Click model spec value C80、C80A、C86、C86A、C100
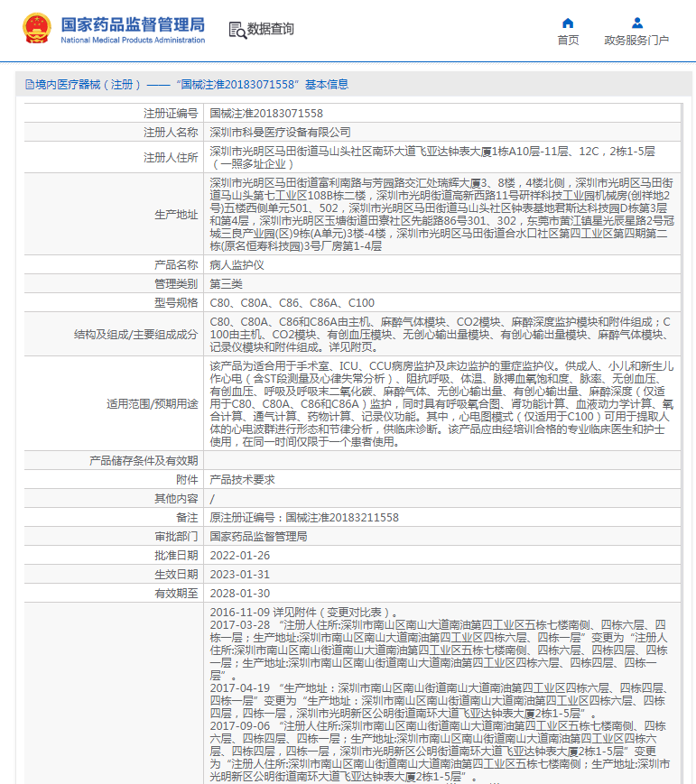 coord(292,303)
